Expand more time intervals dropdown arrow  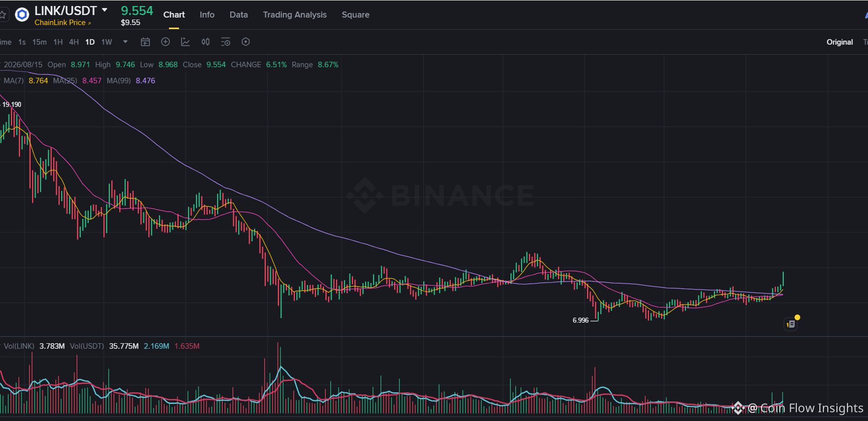(x=125, y=42)
